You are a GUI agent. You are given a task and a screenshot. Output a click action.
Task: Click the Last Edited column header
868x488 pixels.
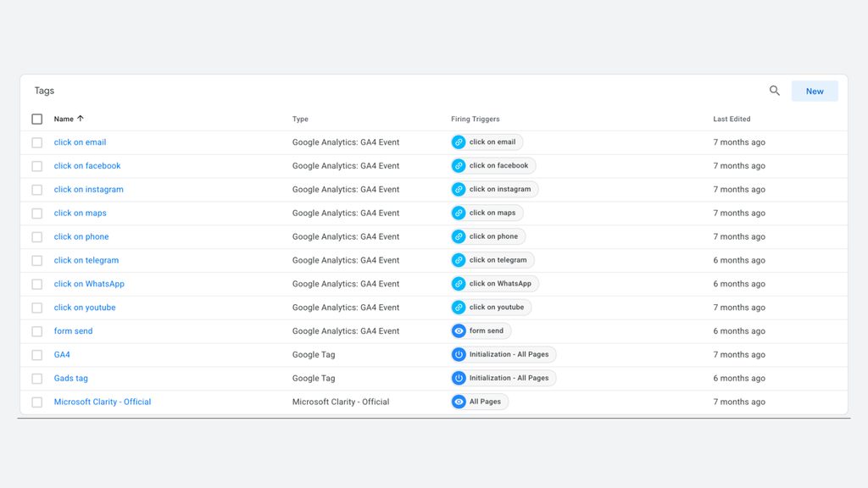732,119
